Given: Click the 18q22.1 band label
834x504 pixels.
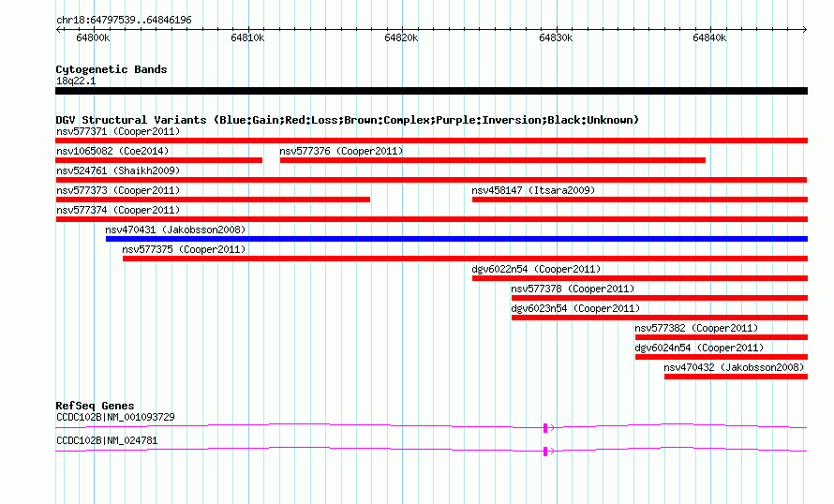Looking at the screenshot, I should coord(76,81).
